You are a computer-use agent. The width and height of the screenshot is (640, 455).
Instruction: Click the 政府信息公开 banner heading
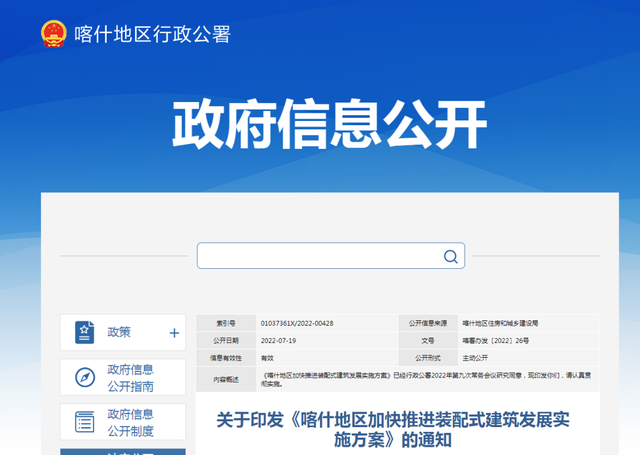pos(329,124)
